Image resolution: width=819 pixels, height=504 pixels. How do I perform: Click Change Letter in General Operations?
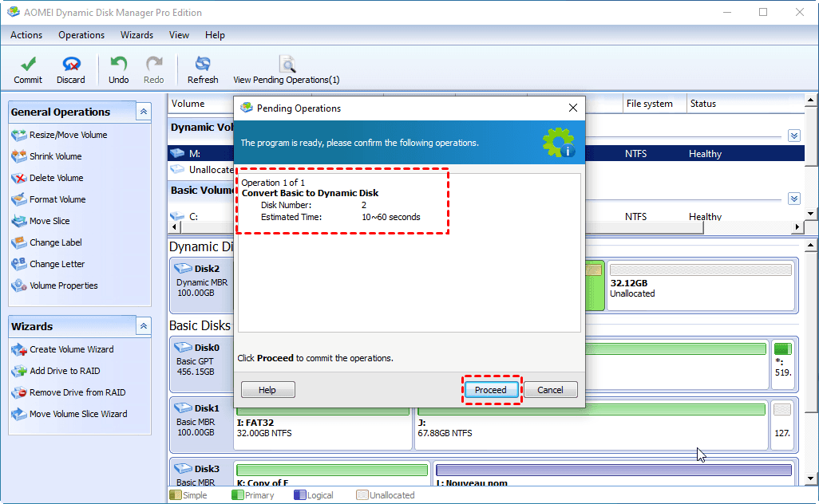pos(57,264)
